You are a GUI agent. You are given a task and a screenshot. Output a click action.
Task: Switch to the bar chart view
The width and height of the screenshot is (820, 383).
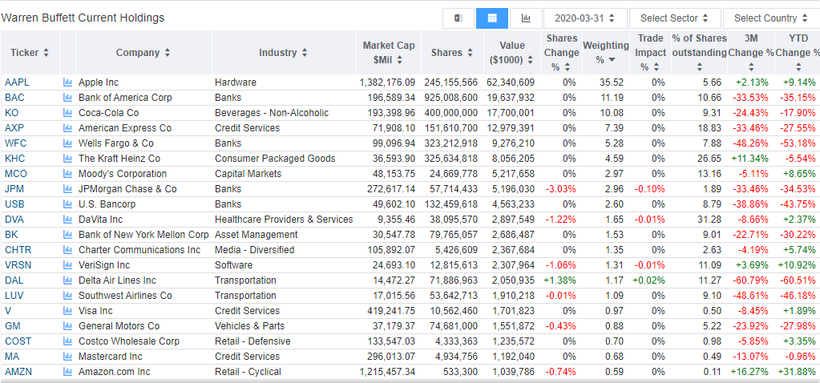(x=526, y=18)
